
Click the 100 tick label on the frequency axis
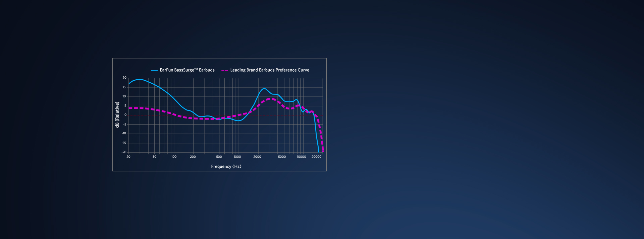point(174,157)
